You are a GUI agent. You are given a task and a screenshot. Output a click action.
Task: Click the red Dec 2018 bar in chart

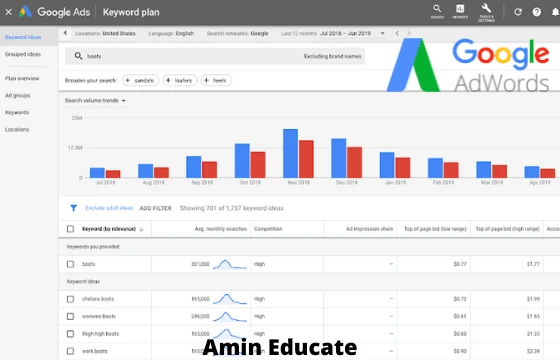[x=354, y=162]
